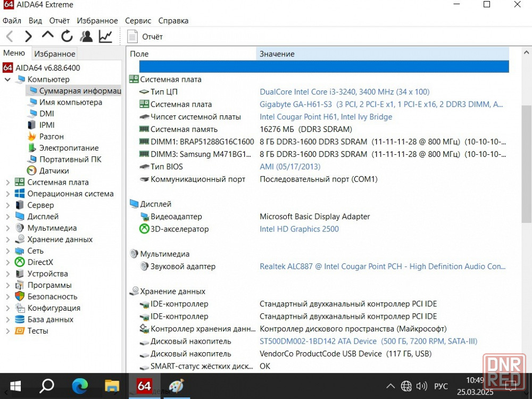Select Суммарная информация in the tree
Image resolution: width=532 pixels, height=399 pixels.
point(73,90)
